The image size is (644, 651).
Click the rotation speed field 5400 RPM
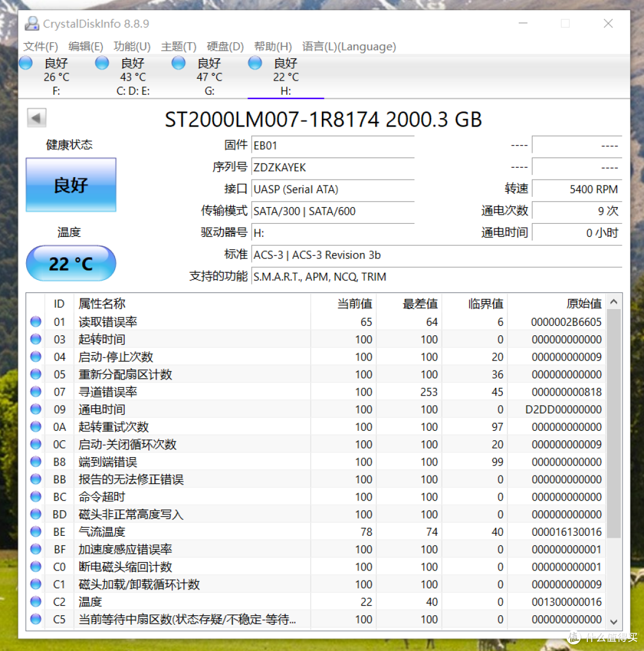pos(577,189)
